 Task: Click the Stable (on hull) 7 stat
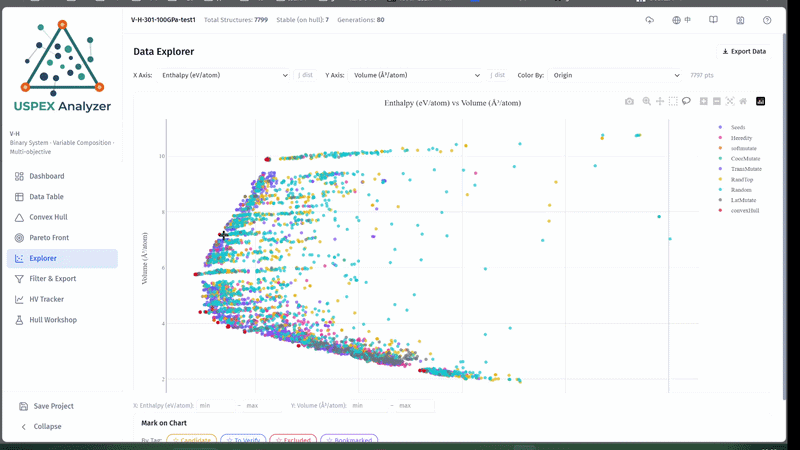pos(303,20)
